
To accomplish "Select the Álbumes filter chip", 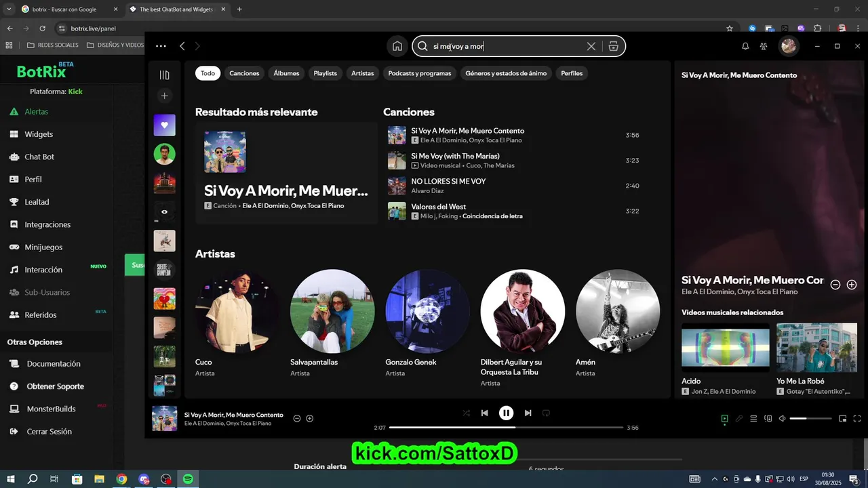I will pos(286,73).
